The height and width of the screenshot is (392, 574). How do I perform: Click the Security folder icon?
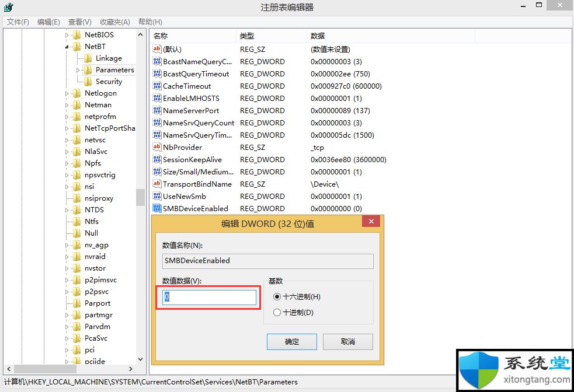(88, 82)
